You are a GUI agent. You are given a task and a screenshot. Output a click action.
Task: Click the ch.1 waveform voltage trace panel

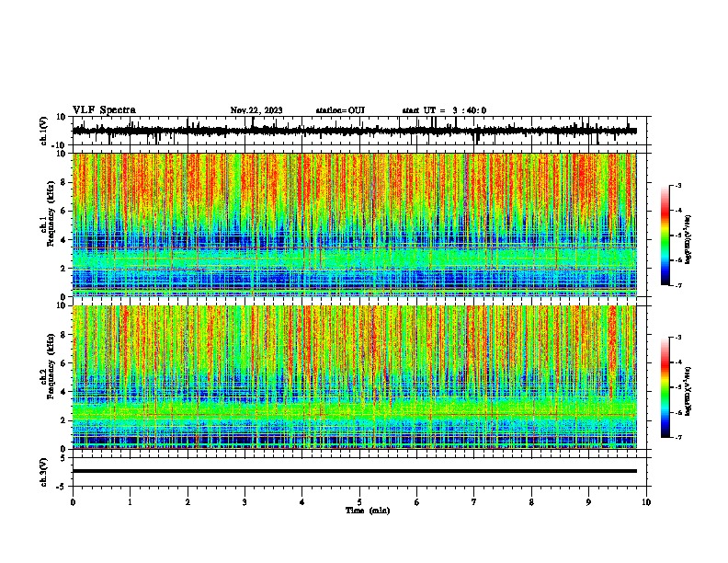[361, 131]
